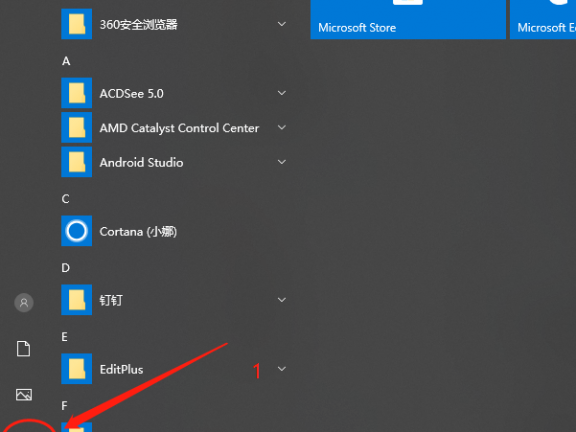The width and height of the screenshot is (576, 432).
Task: Open the Microsoft Edge tile
Action: click(x=543, y=19)
